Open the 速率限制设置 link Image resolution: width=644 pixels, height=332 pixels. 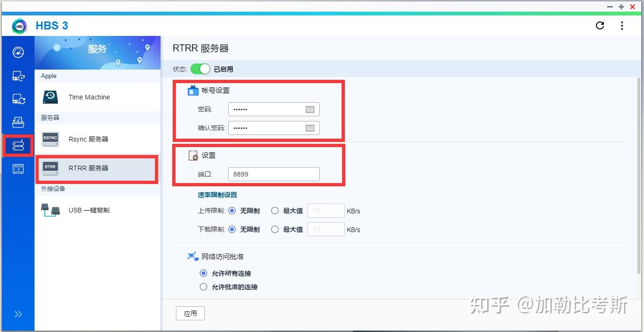click(217, 195)
